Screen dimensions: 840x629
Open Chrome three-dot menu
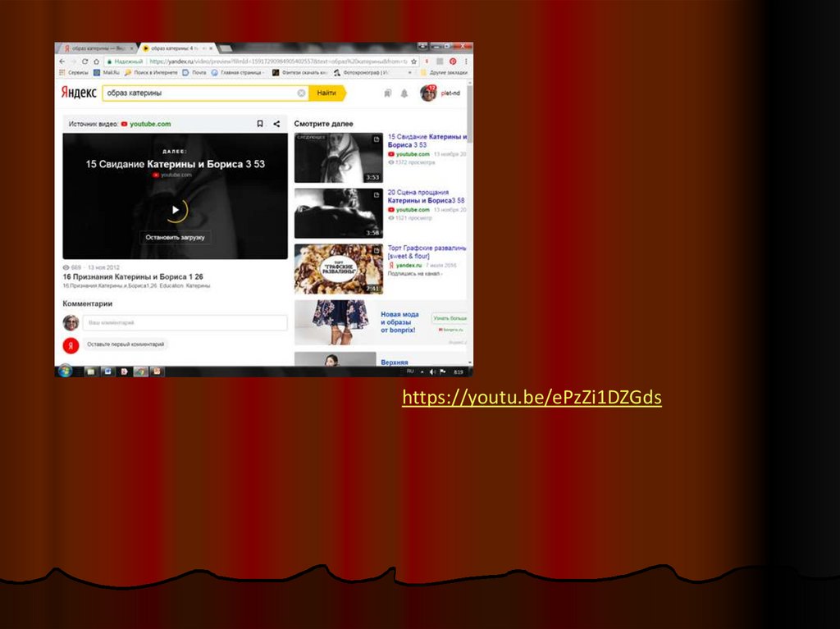tap(466, 62)
